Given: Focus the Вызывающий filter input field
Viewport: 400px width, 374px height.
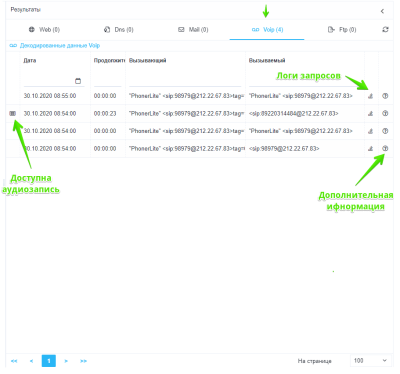Looking at the screenshot, I should point(185,81).
